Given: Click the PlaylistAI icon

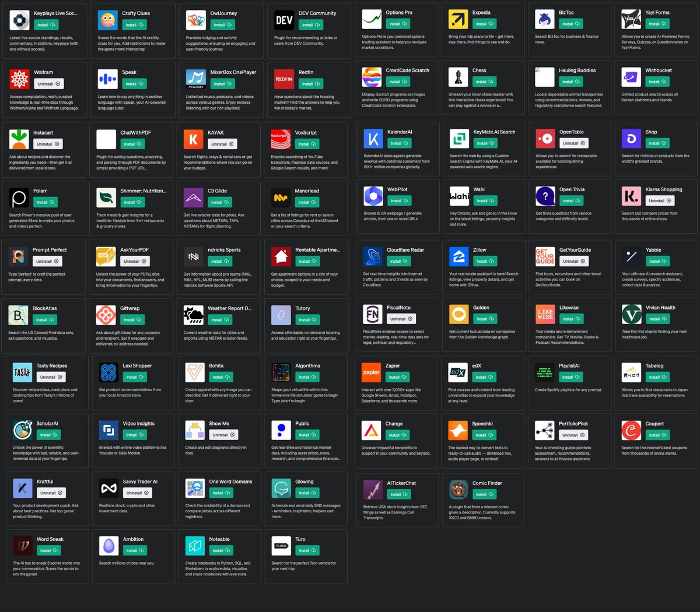Looking at the screenshot, I should click(x=544, y=372).
